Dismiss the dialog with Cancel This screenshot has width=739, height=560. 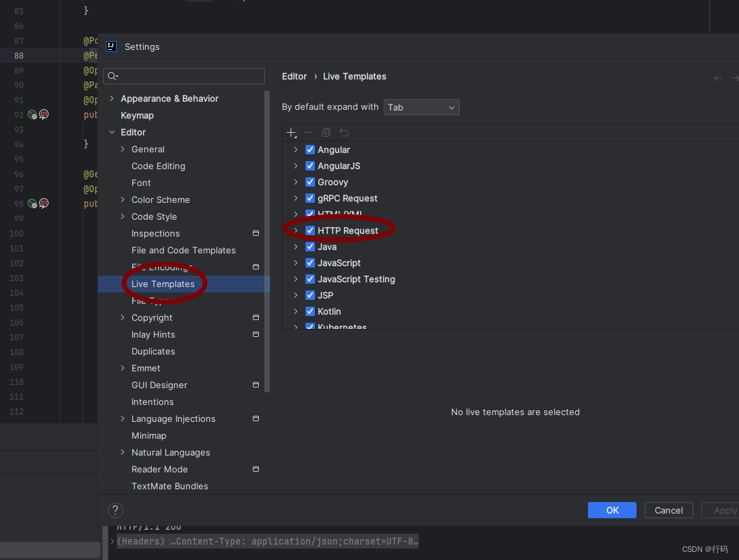[x=668, y=510]
